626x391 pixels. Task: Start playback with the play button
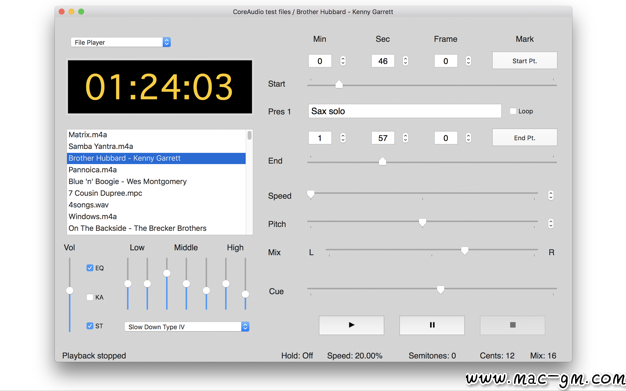[351, 325]
